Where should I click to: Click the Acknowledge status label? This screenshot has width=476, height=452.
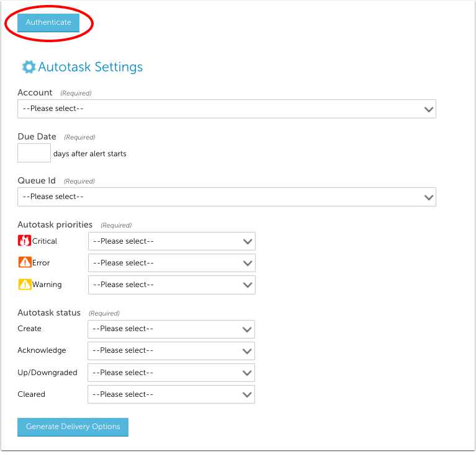click(x=42, y=350)
